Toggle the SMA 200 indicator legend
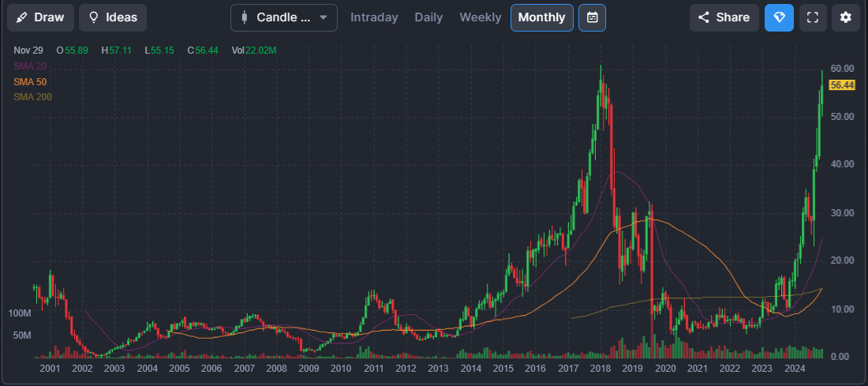The width and height of the screenshot is (868, 386). (32, 97)
